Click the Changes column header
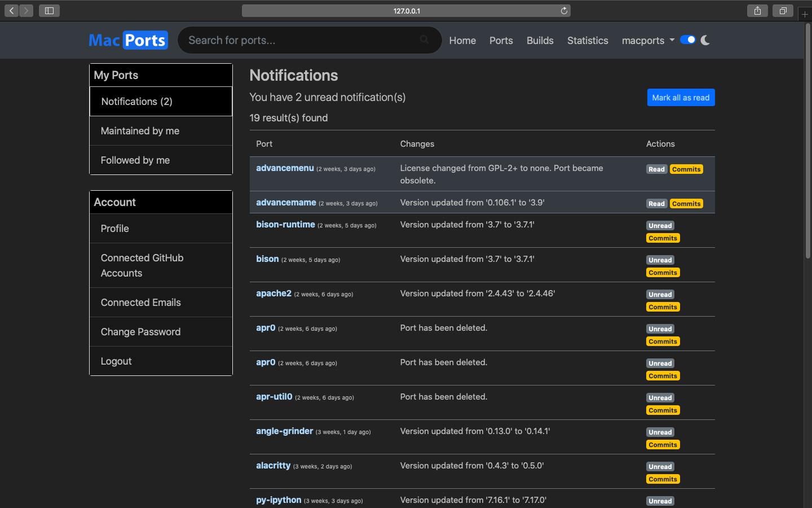This screenshot has height=508, width=812. 417,144
